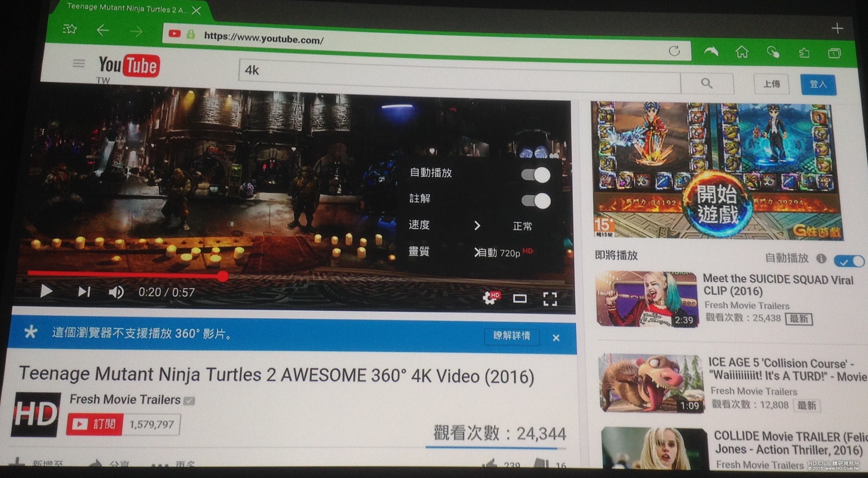The width and height of the screenshot is (868, 478).
Task: Open the browser home page icon
Action: pyautogui.click(x=742, y=52)
